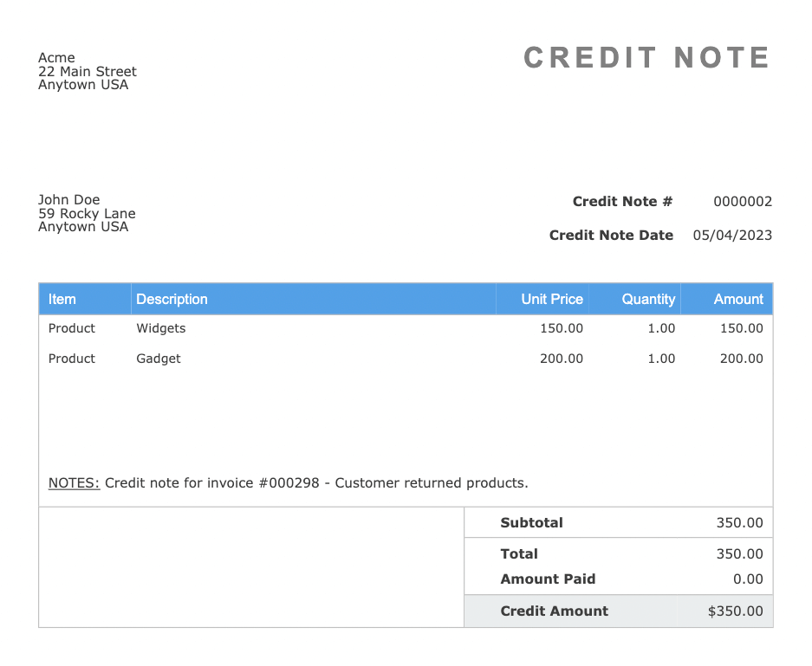812x666 pixels.
Task: Click Product in the Gadget row
Action: [72, 359]
